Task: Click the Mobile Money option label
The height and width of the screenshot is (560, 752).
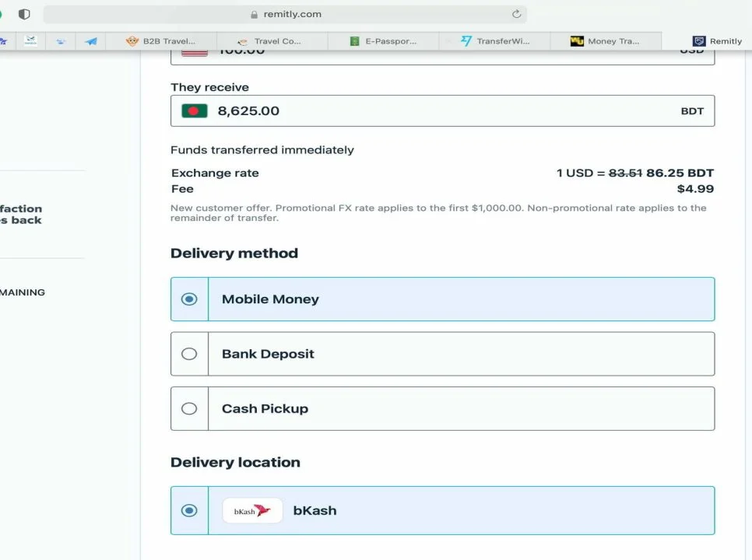Action: coord(270,299)
